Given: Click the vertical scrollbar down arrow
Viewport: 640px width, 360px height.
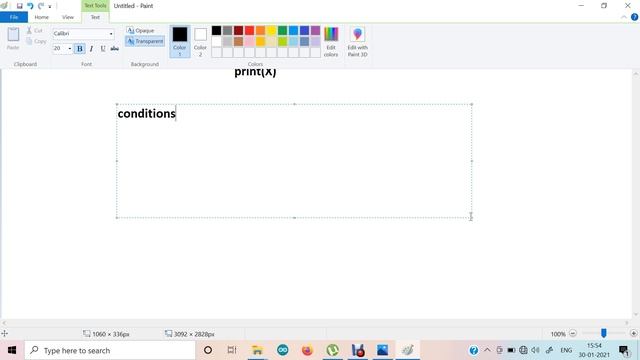Looking at the screenshot, I should point(636,315).
